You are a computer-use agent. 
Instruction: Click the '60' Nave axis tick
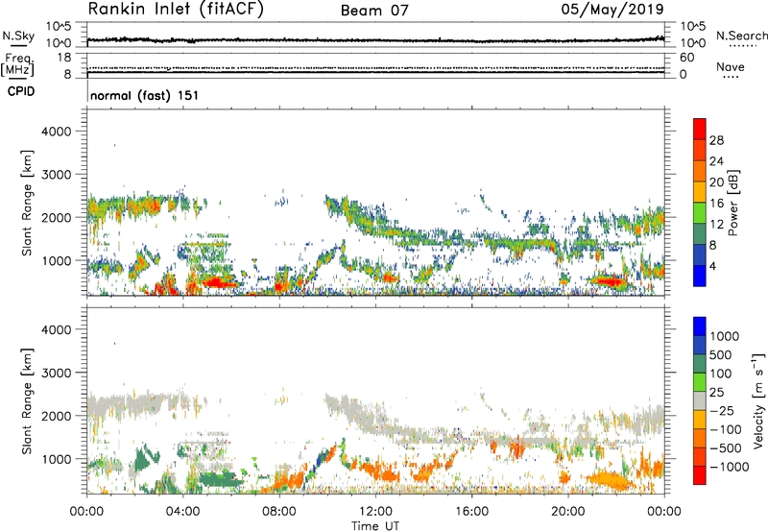(686, 58)
